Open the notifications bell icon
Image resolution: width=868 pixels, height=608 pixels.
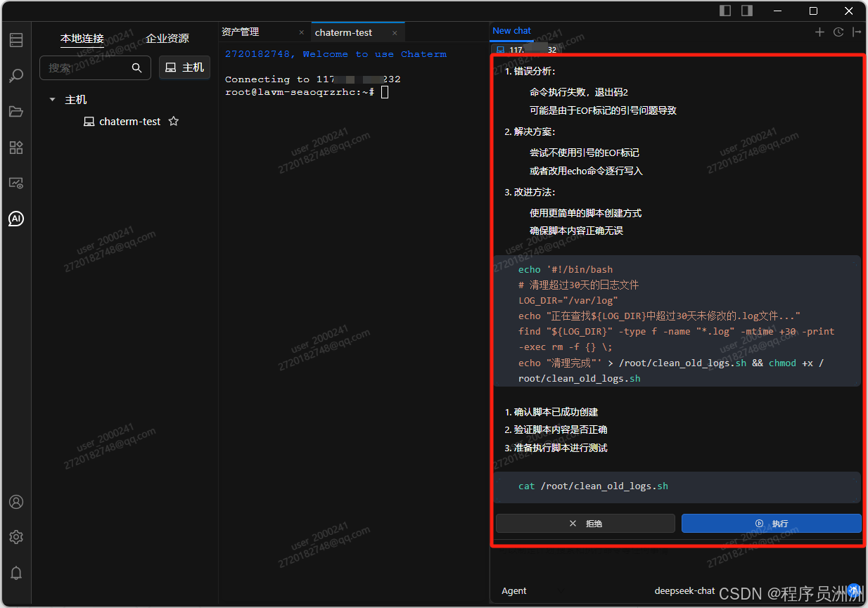16,573
